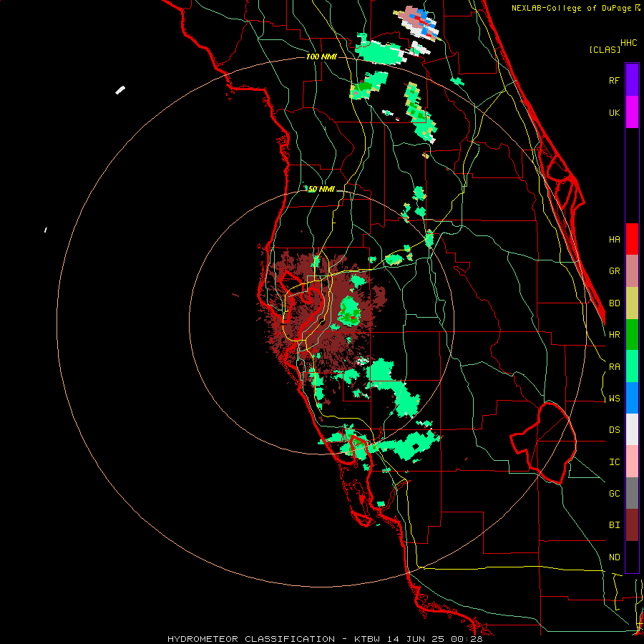
Task: Click the DS legend label
Action: coord(614,430)
